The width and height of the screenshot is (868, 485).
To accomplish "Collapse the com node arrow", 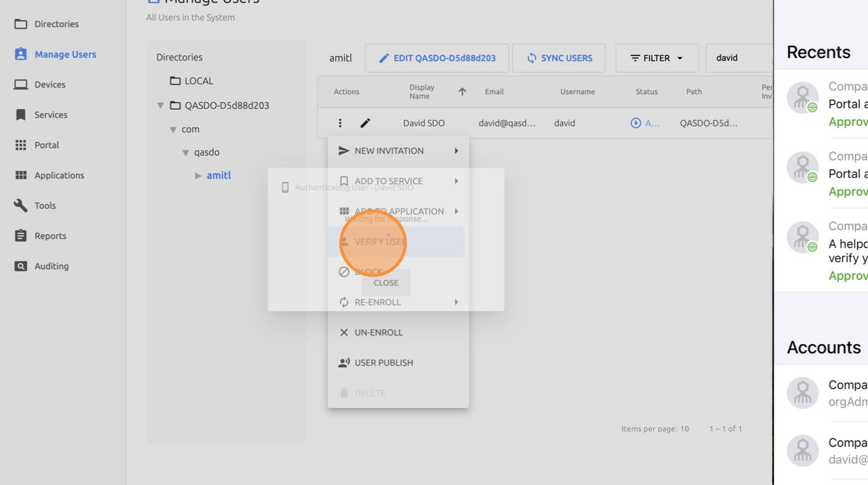I will pos(173,129).
